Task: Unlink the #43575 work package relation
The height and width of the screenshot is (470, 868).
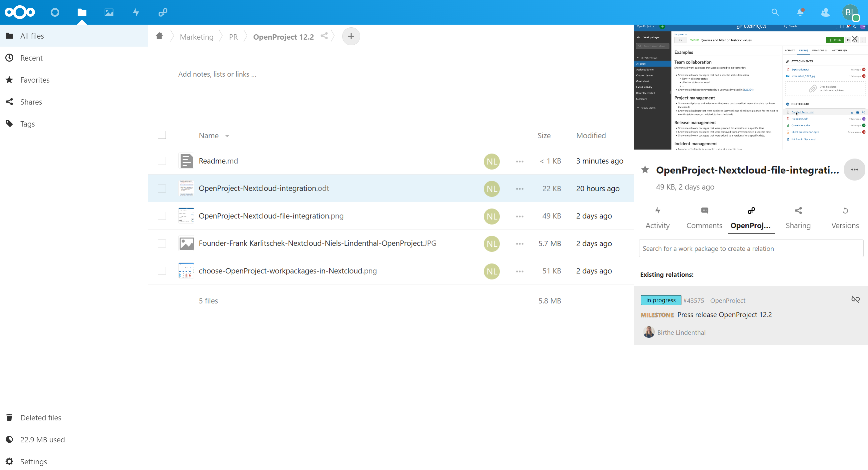Action: (855, 299)
